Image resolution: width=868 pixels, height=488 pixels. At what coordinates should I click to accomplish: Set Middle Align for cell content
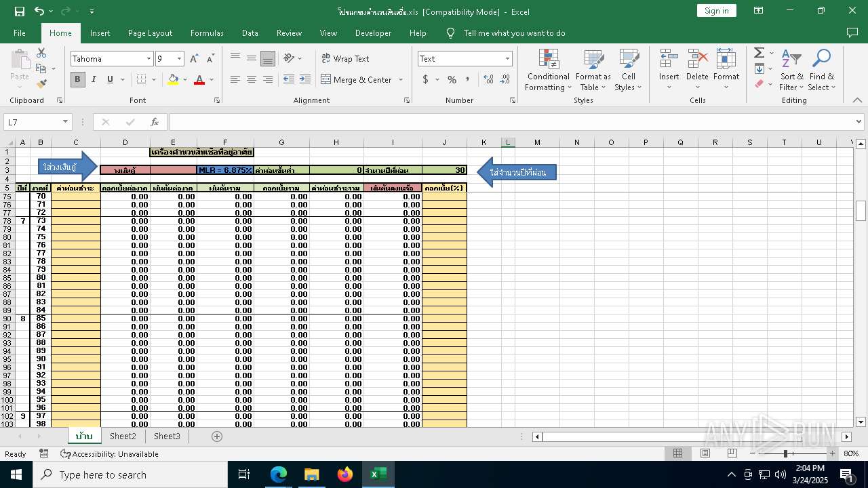(x=252, y=58)
